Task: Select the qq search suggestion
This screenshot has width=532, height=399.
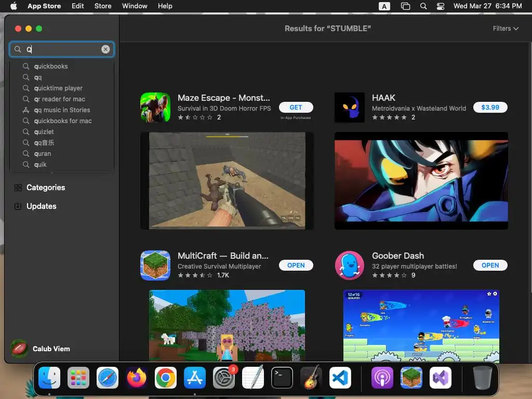Action: click(62, 77)
